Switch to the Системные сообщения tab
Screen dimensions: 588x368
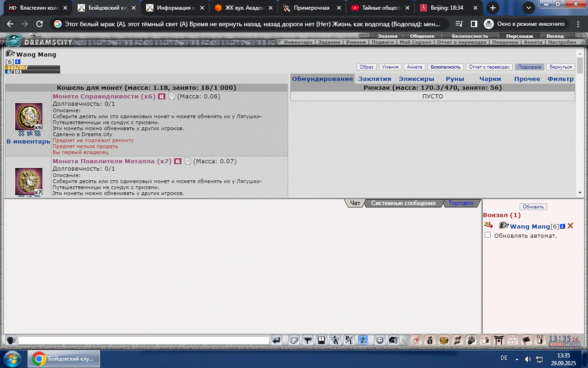[x=403, y=203]
